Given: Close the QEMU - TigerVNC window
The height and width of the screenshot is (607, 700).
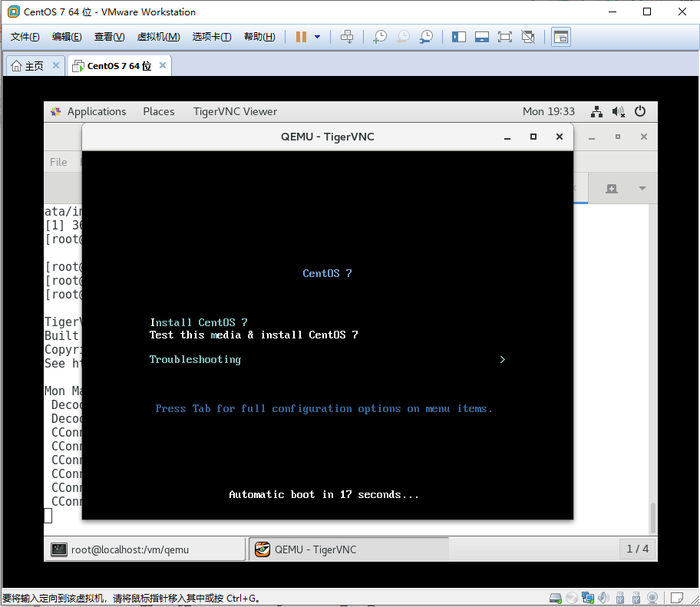Looking at the screenshot, I should [x=560, y=137].
